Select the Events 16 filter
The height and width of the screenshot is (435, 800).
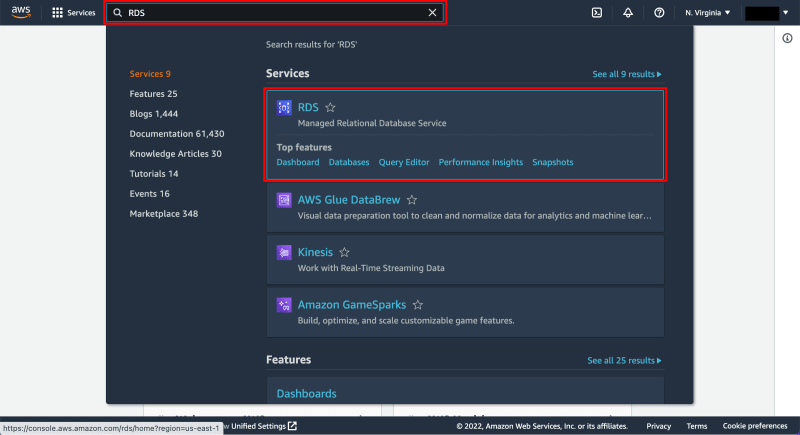click(149, 193)
